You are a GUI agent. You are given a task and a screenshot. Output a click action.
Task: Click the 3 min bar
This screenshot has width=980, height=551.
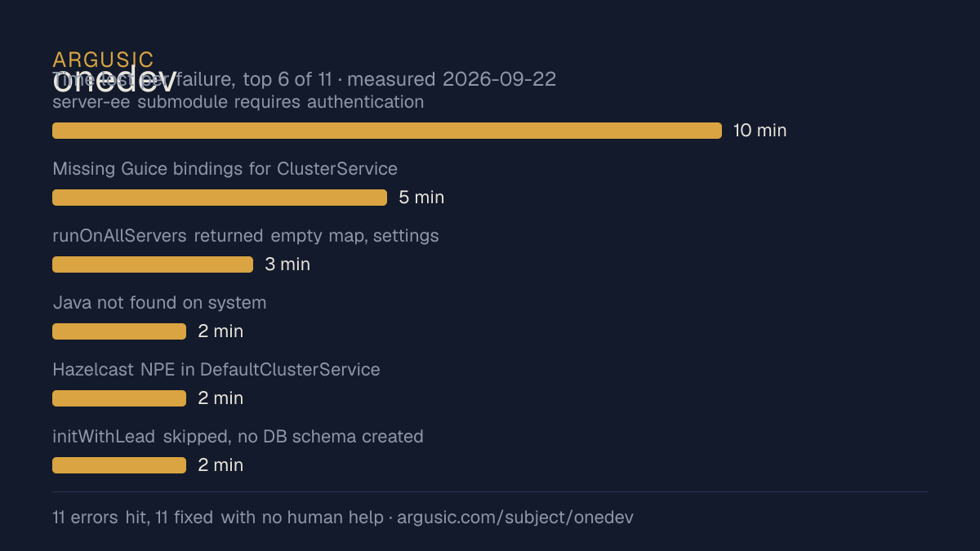point(153,264)
